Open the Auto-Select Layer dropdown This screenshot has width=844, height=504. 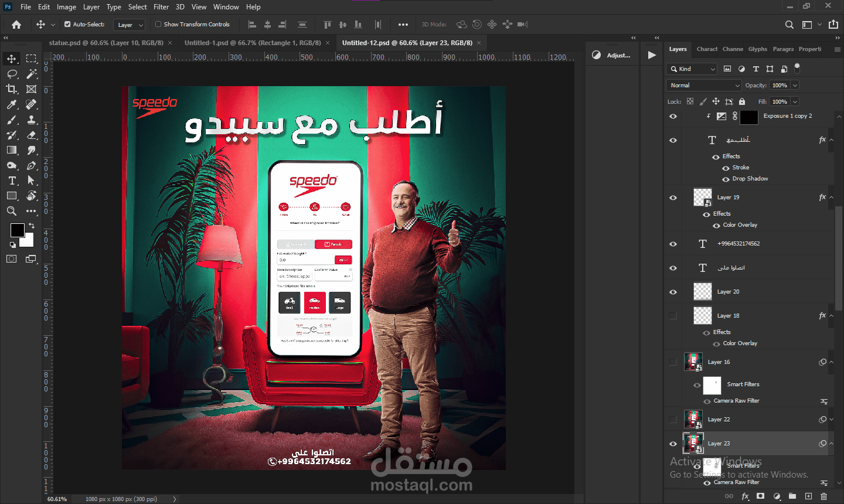(x=130, y=25)
